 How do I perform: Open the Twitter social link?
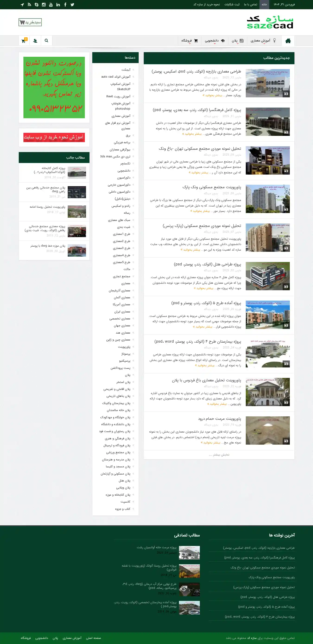[x=72, y=4]
